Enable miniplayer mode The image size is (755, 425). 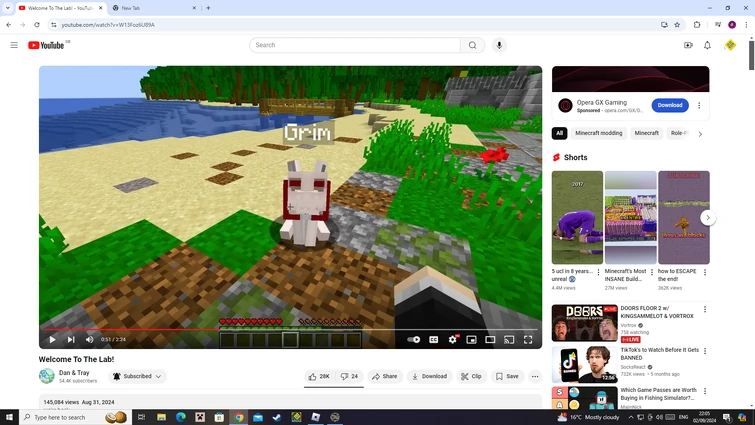tap(471, 339)
